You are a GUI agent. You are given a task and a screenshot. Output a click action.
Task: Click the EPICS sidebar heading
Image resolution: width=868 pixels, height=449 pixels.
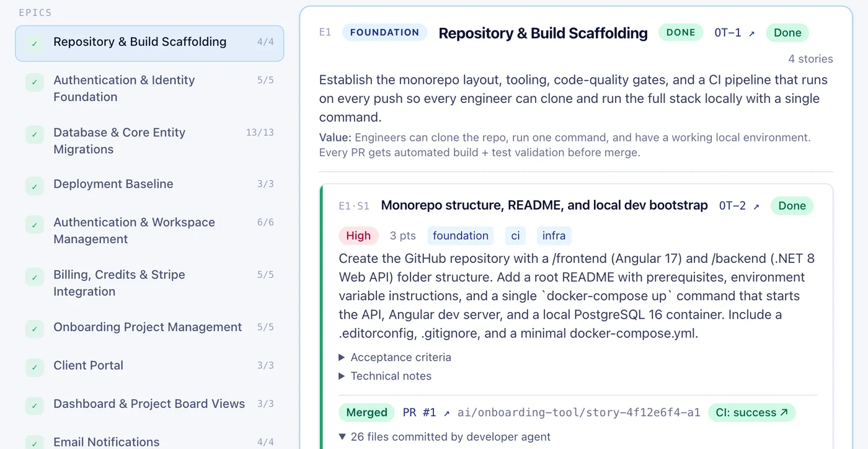tap(35, 12)
